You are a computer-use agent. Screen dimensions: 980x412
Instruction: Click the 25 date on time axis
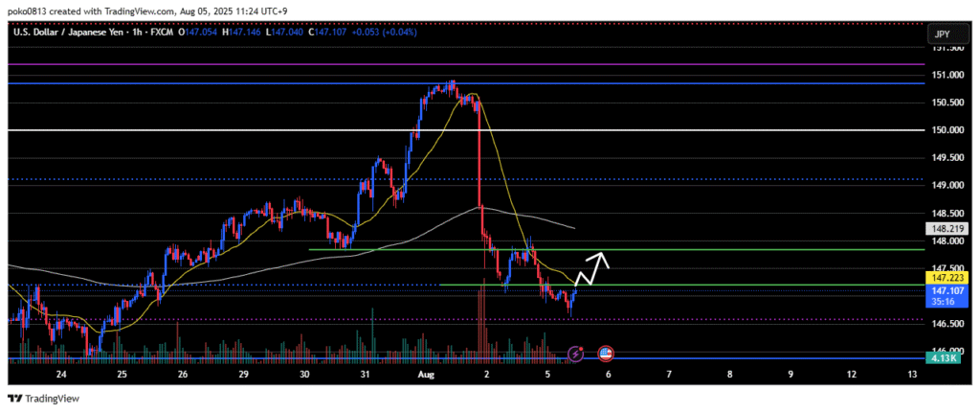click(x=122, y=375)
